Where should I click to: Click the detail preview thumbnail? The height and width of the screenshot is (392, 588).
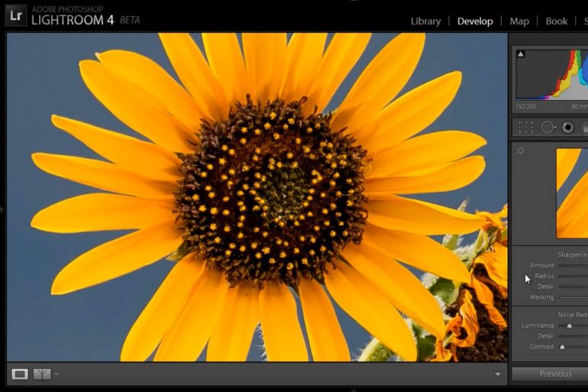tap(572, 193)
